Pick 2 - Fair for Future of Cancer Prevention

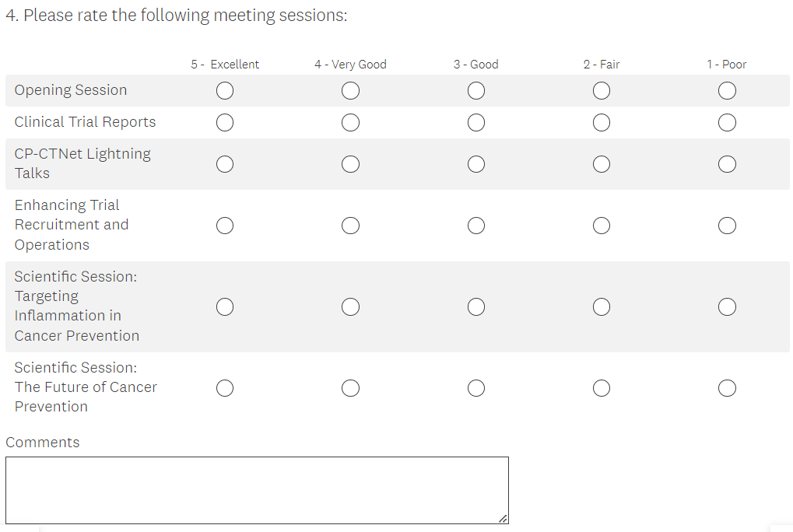pyautogui.click(x=601, y=388)
